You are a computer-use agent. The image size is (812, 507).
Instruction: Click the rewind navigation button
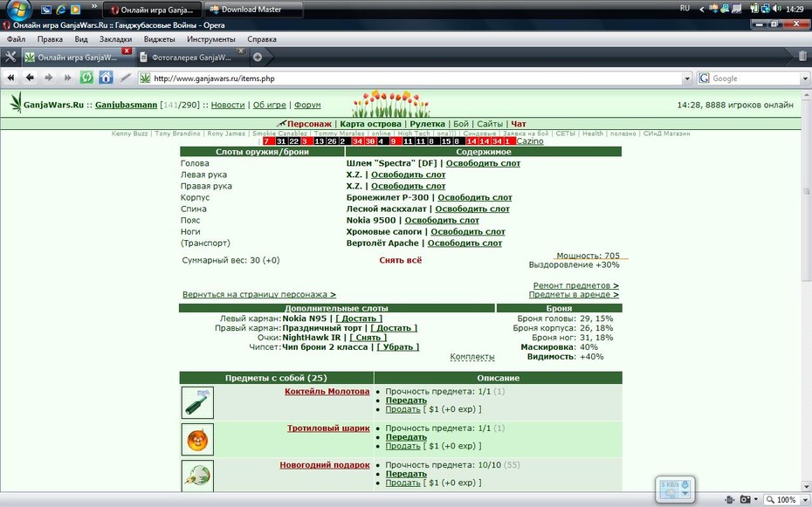pyautogui.click(x=10, y=79)
